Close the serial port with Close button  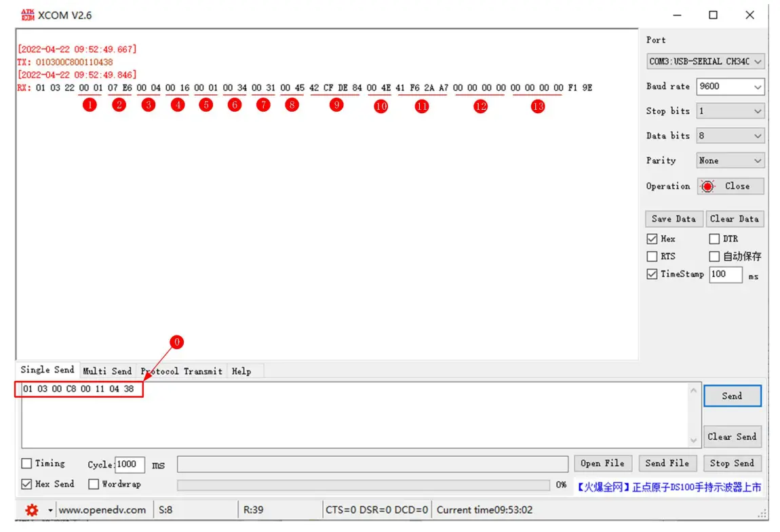click(x=730, y=186)
